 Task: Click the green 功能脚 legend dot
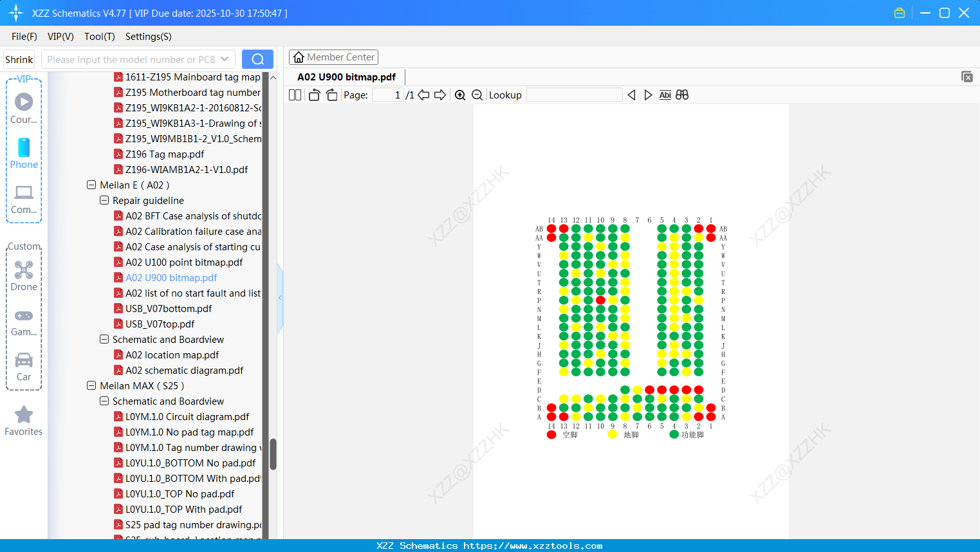click(x=674, y=435)
